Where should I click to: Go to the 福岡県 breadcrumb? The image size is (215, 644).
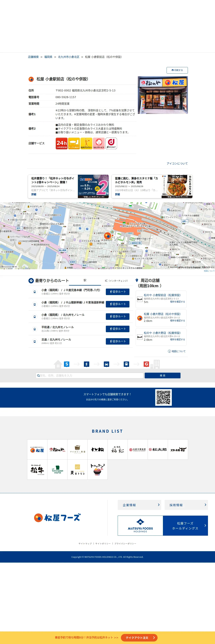pos(48,57)
